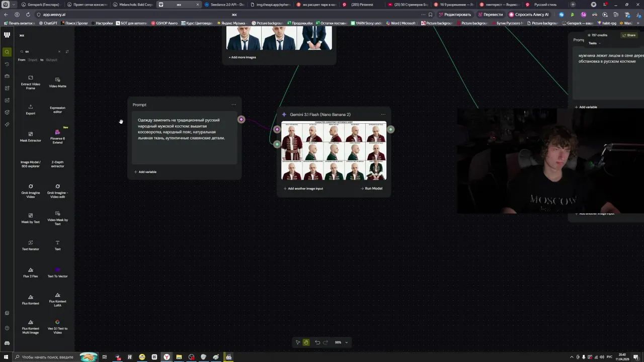
Task: Add Pixverse 6 Extend node
Action: (x=57, y=137)
